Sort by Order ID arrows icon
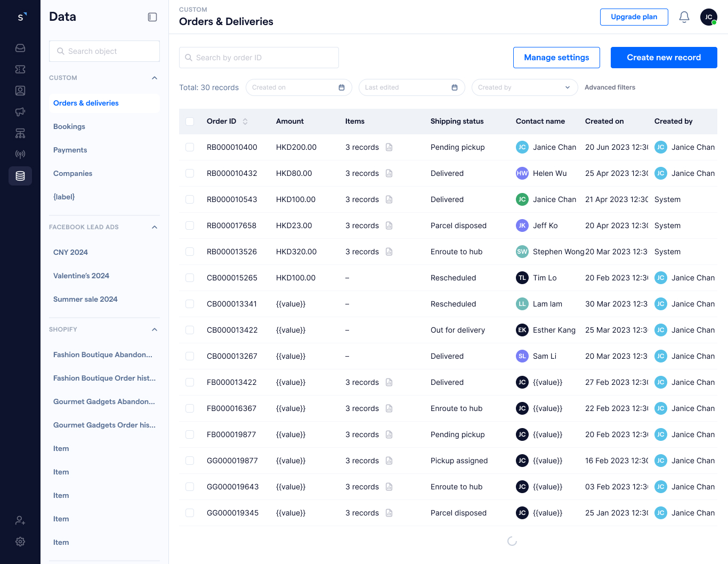Viewport: 728px width, 564px height. 245,122
